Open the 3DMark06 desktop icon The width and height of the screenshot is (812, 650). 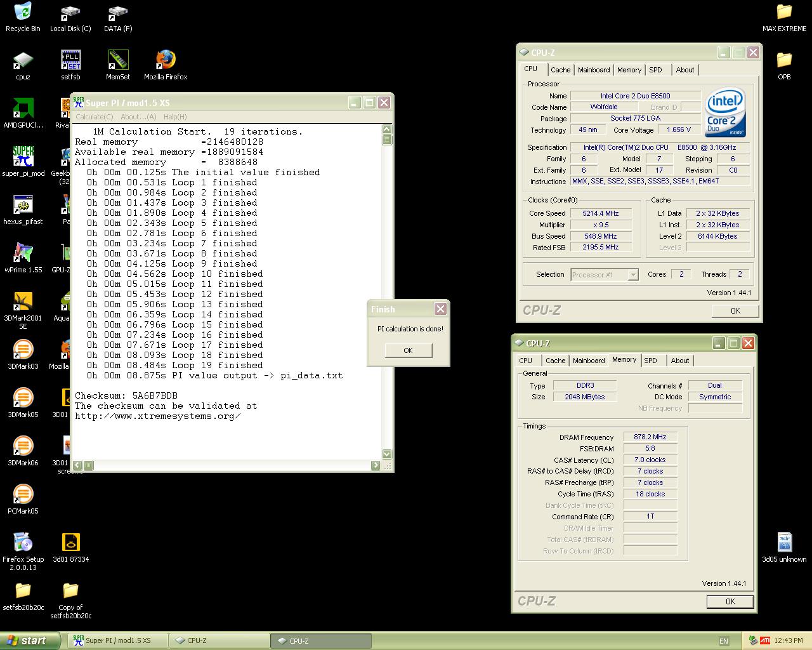pos(23,451)
